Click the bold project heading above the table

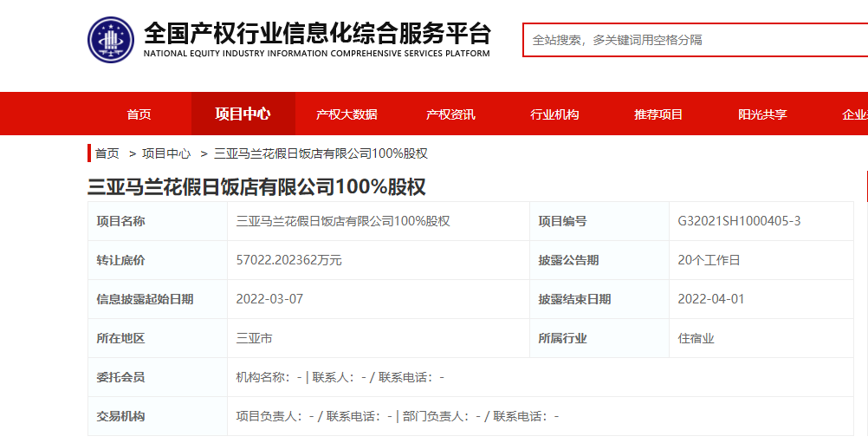(x=256, y=186)
